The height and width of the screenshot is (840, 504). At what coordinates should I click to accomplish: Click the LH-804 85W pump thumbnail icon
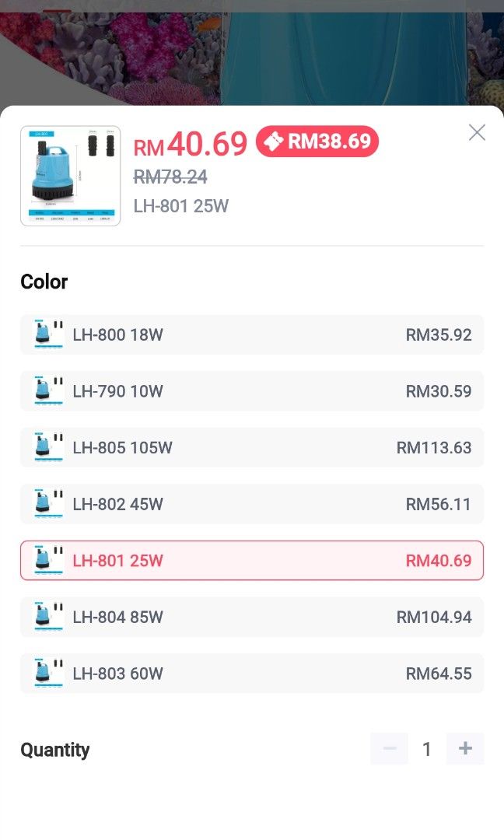tap(46, 617)
